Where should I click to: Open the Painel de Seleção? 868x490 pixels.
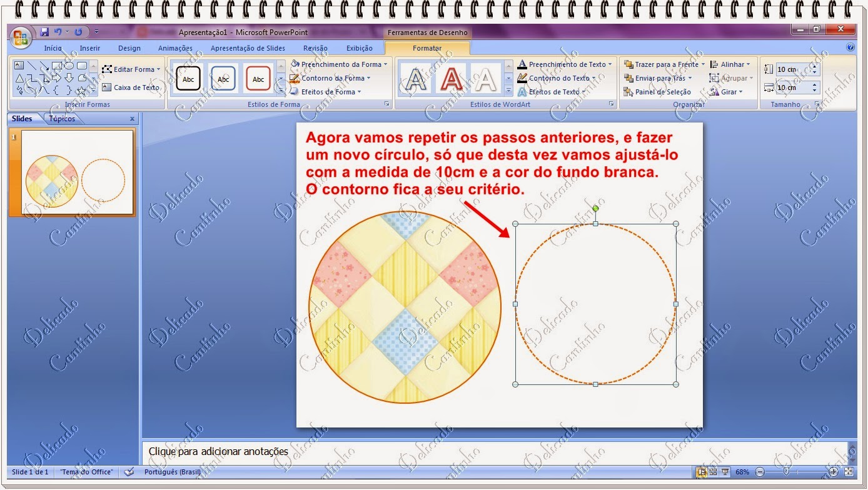click(x=657, y=92)
